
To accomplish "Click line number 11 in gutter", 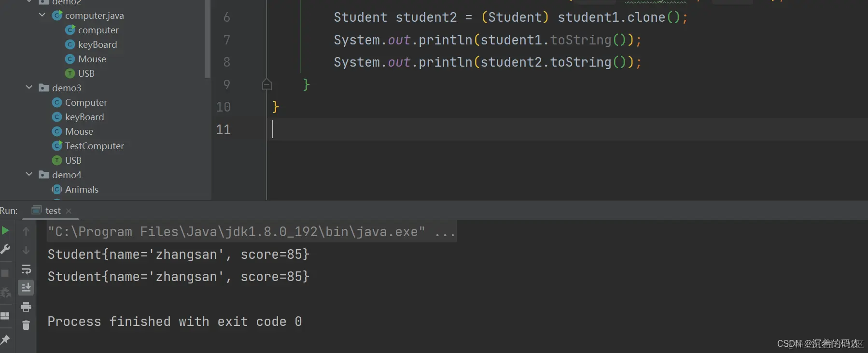I will (223, 129).
